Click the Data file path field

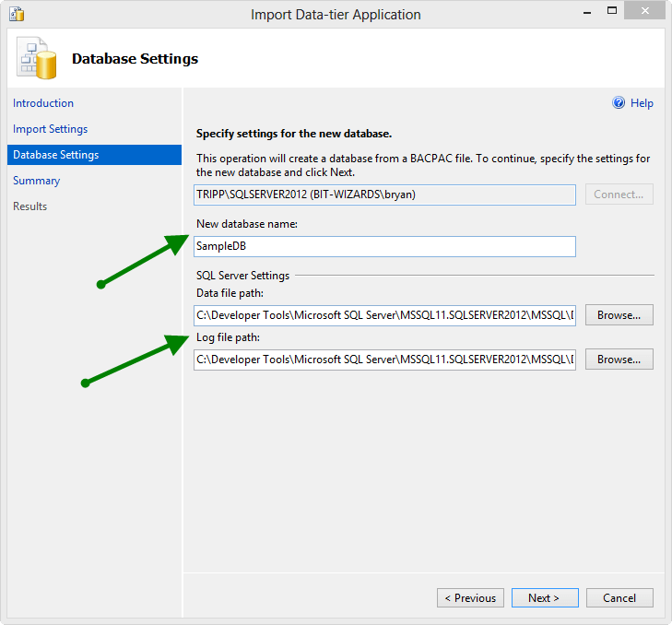(384, 315)
